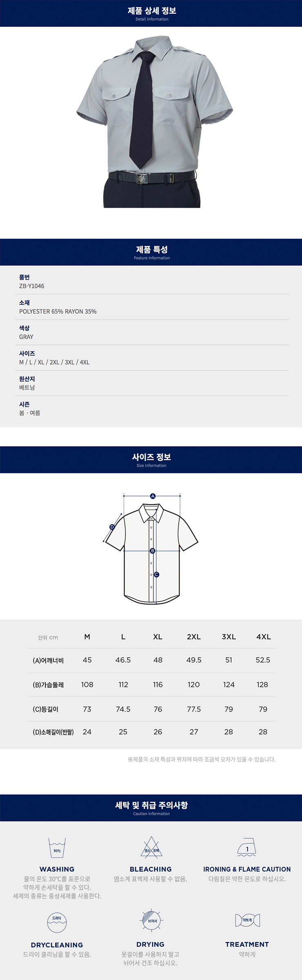
Task: Click the bleaching triangle icon
Action: pyautogui.click(x=151, y=848)
